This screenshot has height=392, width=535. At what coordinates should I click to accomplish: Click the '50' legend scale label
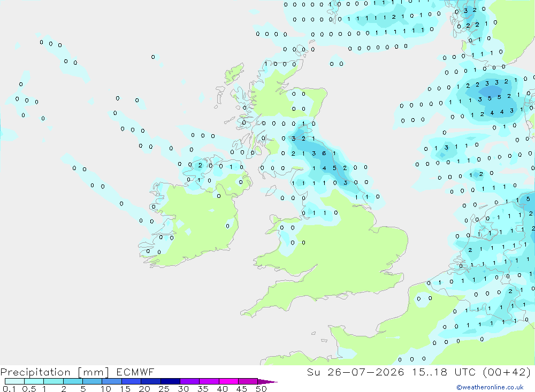pos(261,389)
